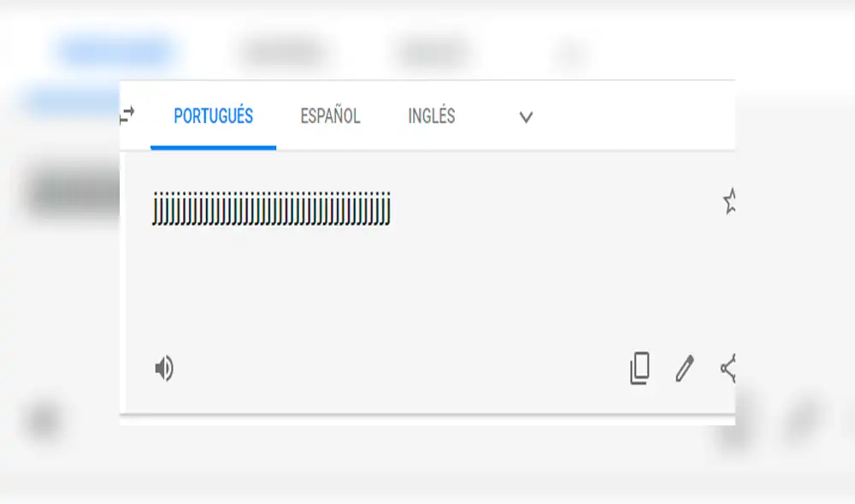Click the translated jjjjj text output
Screen dimensions: 855x504
pos(271,208)
